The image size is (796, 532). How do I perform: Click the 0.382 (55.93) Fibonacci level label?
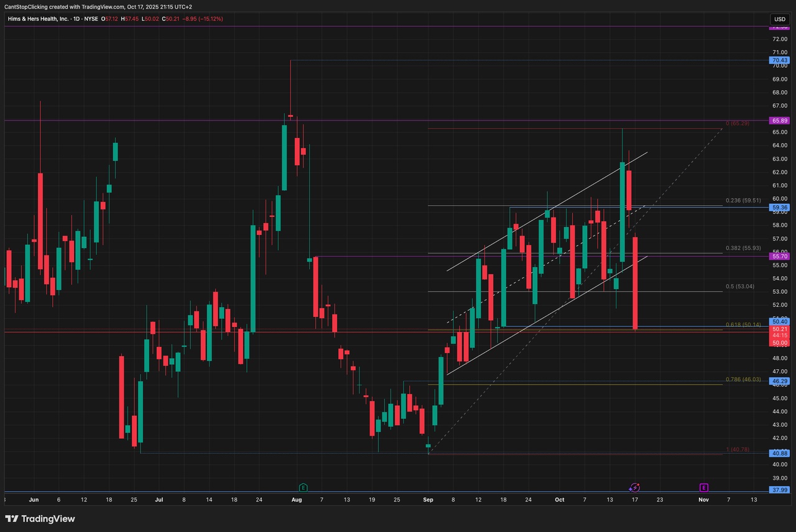click(743, 248)
